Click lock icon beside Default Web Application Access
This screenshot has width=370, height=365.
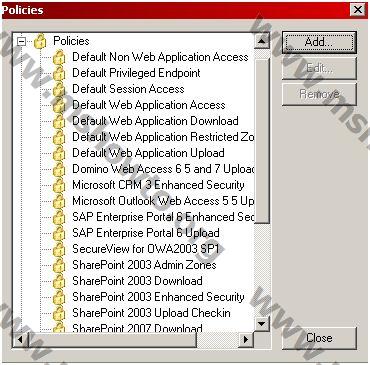tap(59, 105)
